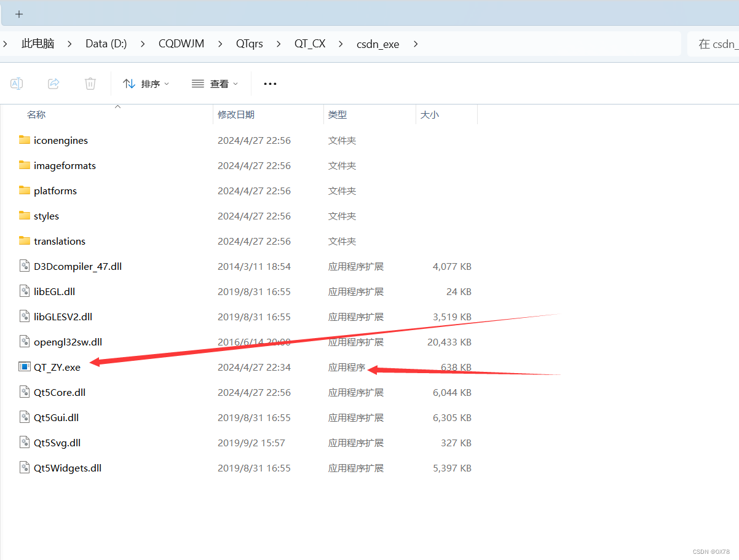This screenshot has width=739, height=560.
Task: Click opengl32sw.dll file icon
Action: pyautogui.click(x=25, y=342)
